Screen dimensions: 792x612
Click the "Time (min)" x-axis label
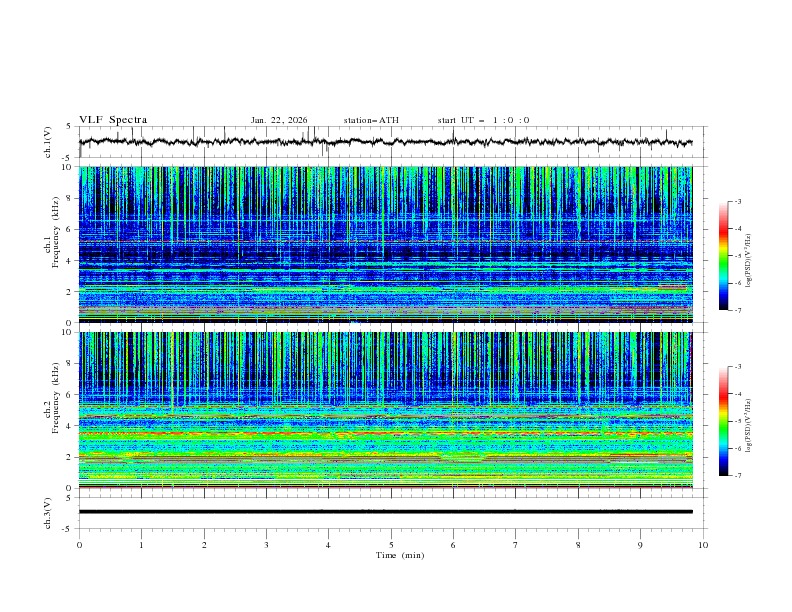click(400, 555)
